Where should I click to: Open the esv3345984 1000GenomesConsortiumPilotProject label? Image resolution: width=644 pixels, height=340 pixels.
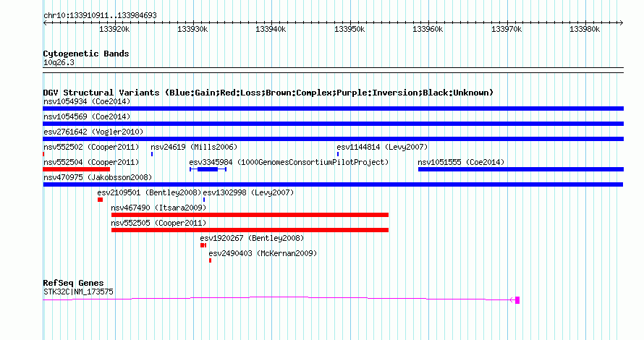tap(289, 162)
